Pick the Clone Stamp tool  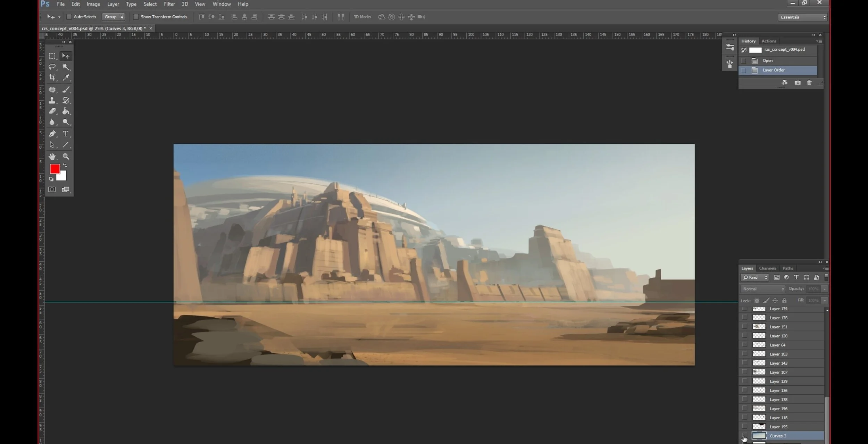[52, 100]
